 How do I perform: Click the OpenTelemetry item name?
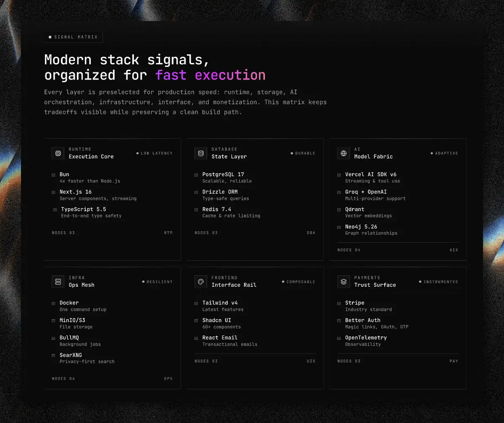(x=366, y=338)
